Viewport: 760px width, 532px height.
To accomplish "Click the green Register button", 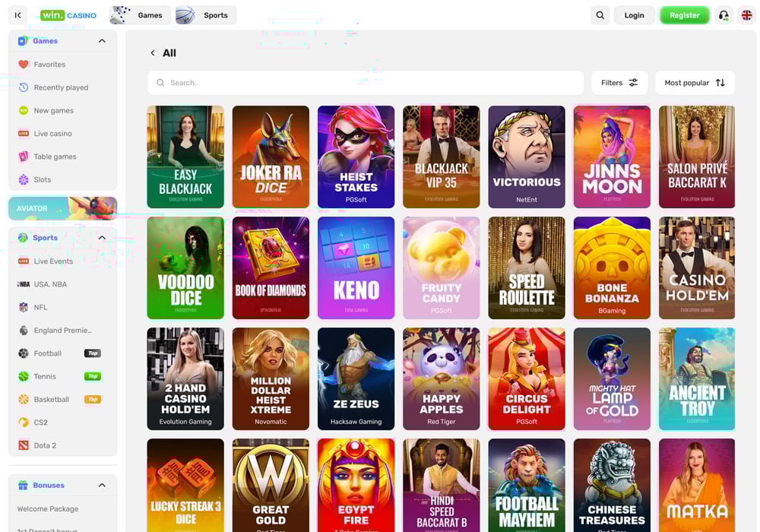I will [684, 15].
